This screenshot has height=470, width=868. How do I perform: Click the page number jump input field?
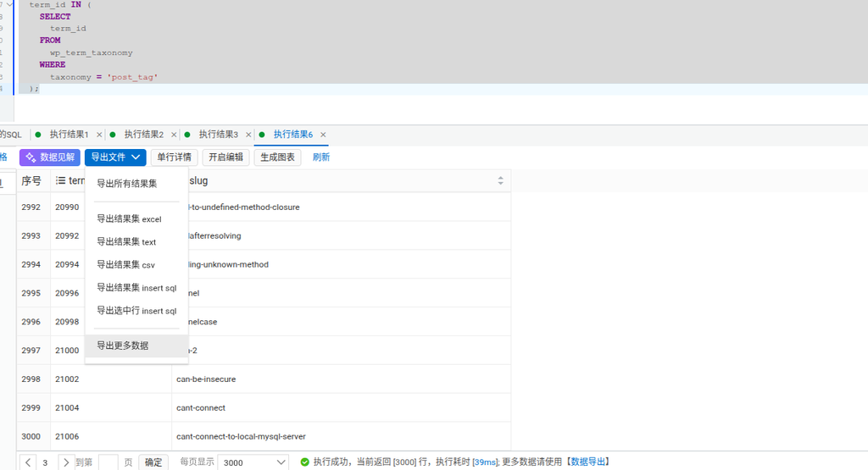click(108, 462)
